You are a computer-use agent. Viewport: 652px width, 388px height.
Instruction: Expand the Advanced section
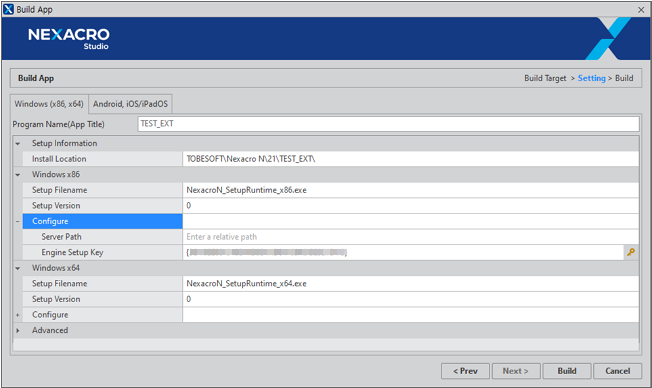click(x=17, y=331)
